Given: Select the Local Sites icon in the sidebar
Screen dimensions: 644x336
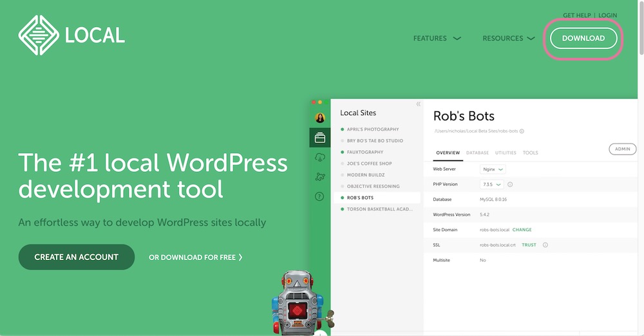Looking at the screenshot, I should coord(320,138).
